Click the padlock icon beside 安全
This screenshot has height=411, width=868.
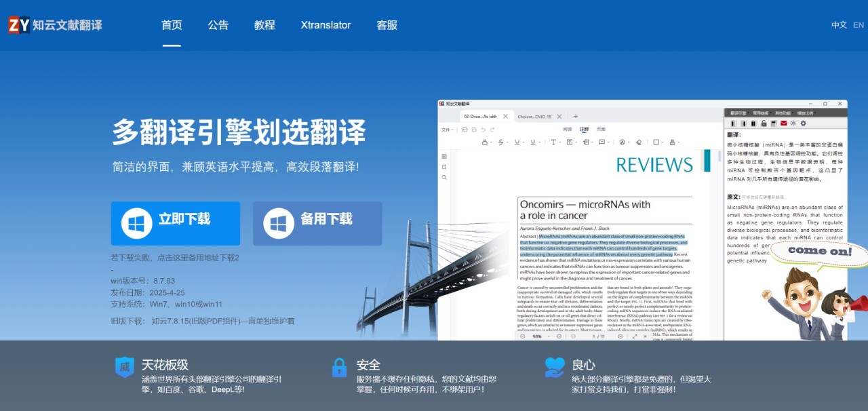[339, 367]
